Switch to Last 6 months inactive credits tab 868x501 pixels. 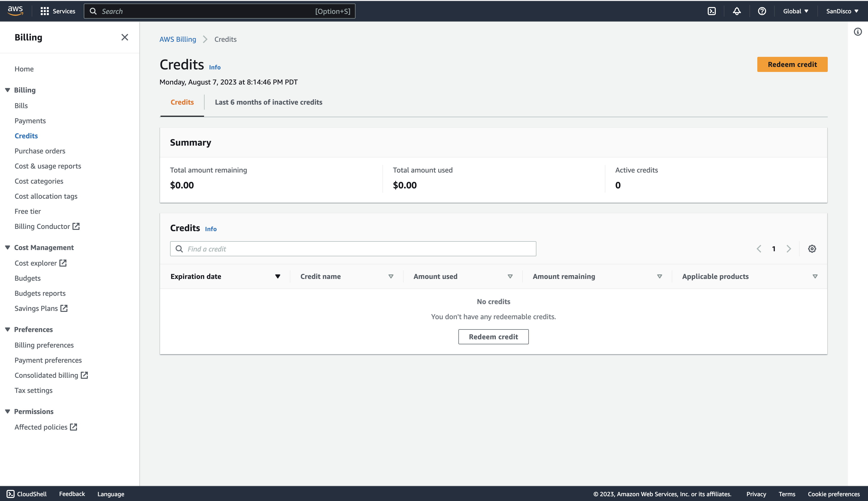pyautogui.click(x=268, y=102)
